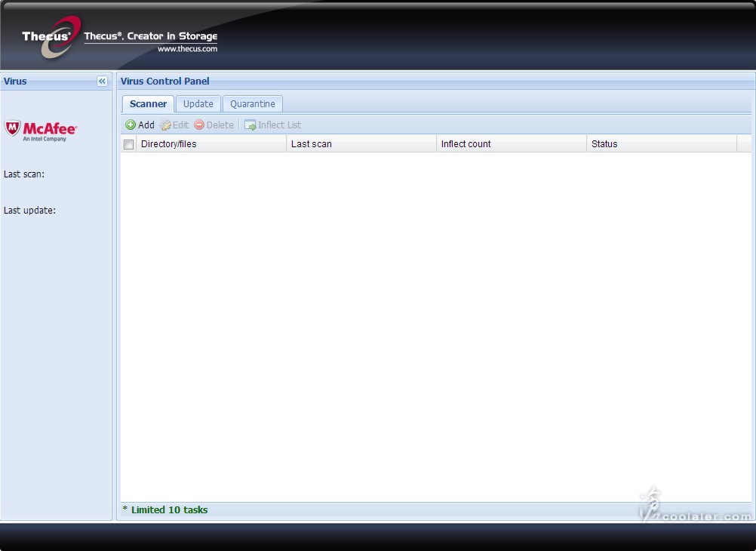
Task: Sort by Inflect count column header
Action: (x=511, y=143)
